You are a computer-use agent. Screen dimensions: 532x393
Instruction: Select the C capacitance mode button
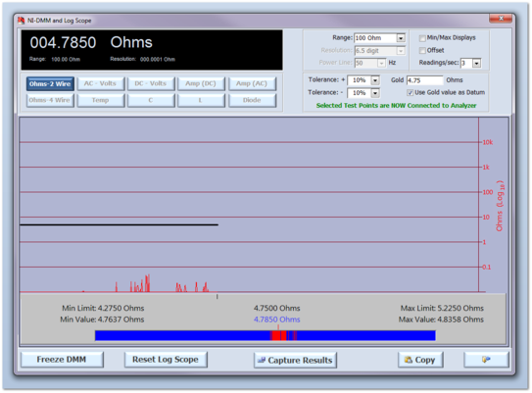[151, 100]
